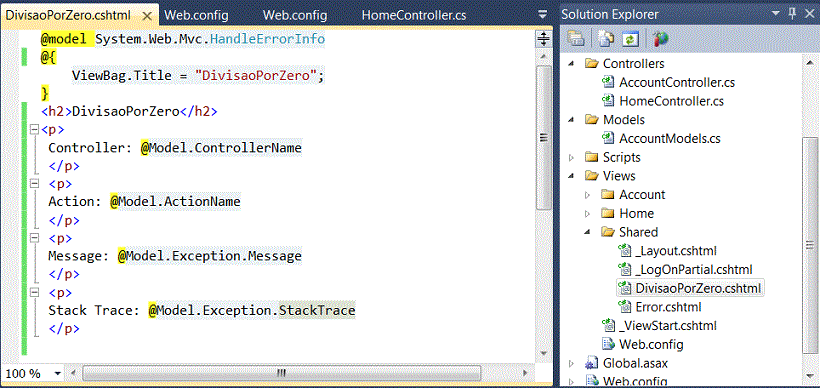The width and height of the screenshot is (820, 388).
Task: Click the Global.asax file icon
Action: pyautogui.click(x=591, y=363)
